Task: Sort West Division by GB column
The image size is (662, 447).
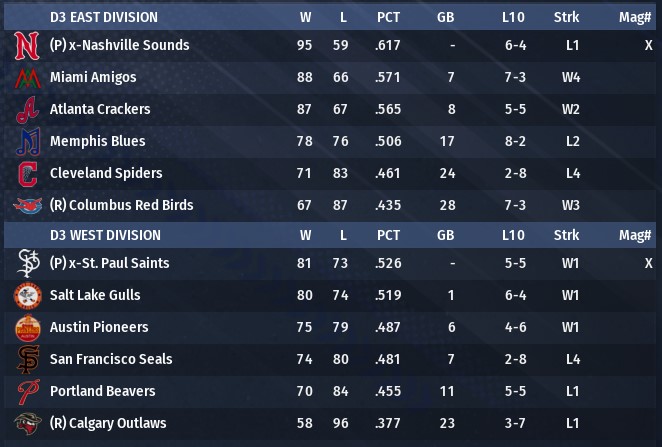Action: click(x=445, y=235)
